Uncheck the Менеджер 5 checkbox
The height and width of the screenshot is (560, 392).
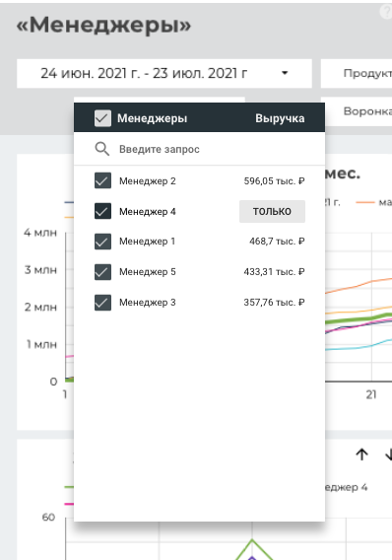coord(102,272)
